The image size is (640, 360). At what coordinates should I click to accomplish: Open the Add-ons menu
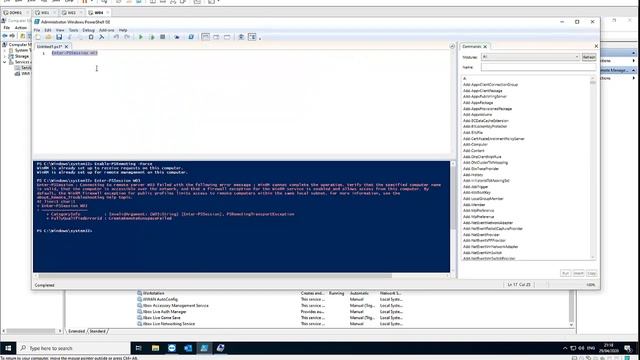click(107, 30)
